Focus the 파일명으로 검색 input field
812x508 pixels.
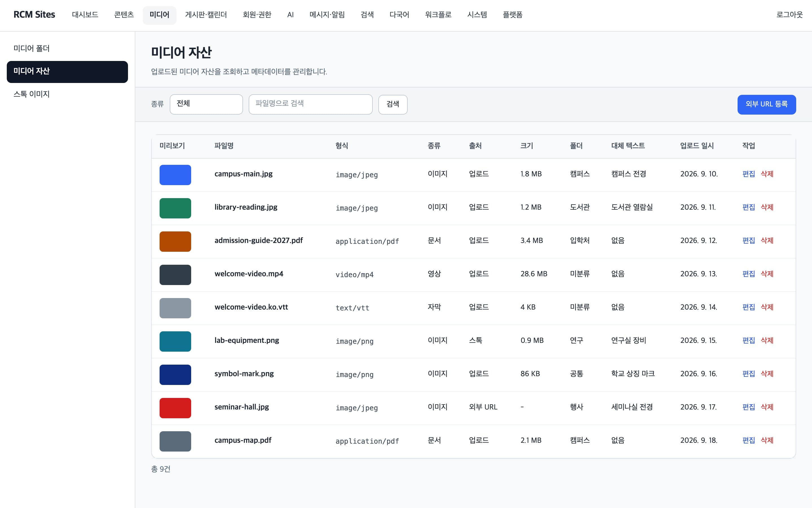pyautogui.click(x=310, y=104)
